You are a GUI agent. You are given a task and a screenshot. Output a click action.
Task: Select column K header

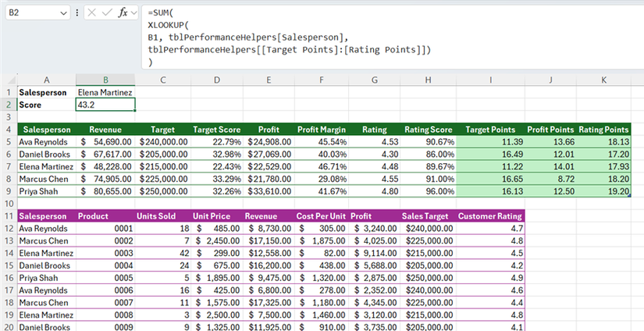pyautogui.click(x=603, y=80)
